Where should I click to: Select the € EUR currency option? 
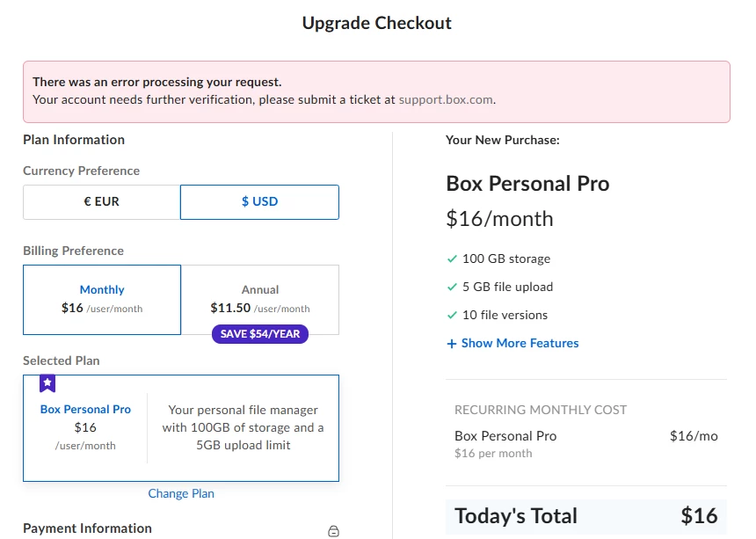click(x=102, y=202)
